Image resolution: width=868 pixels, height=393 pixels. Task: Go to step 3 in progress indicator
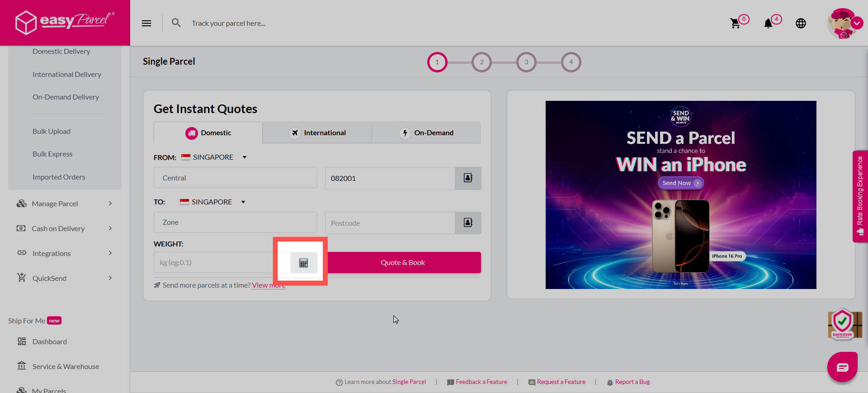tap(526, 62)
